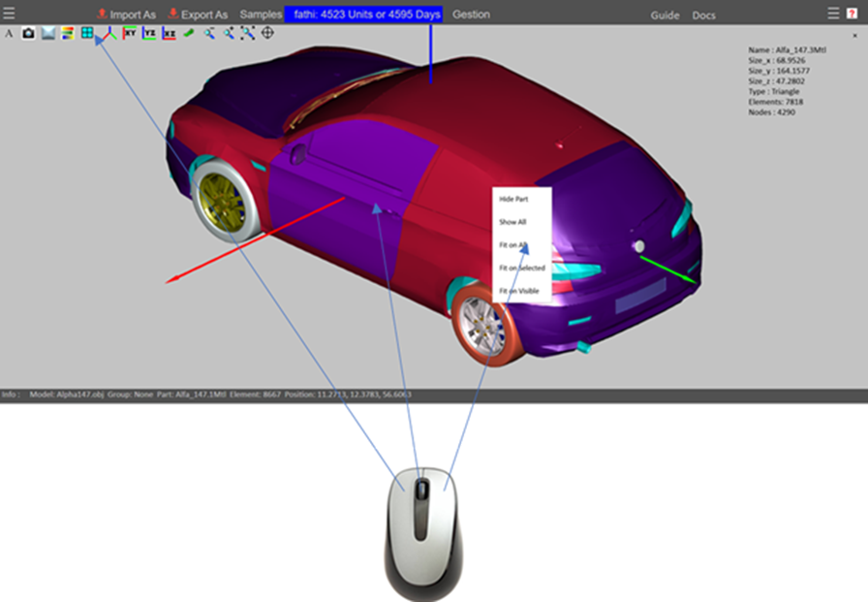868x602 pixels.
Task: Choose Hide Part from context menu
Action: click(x=513, y=199)
